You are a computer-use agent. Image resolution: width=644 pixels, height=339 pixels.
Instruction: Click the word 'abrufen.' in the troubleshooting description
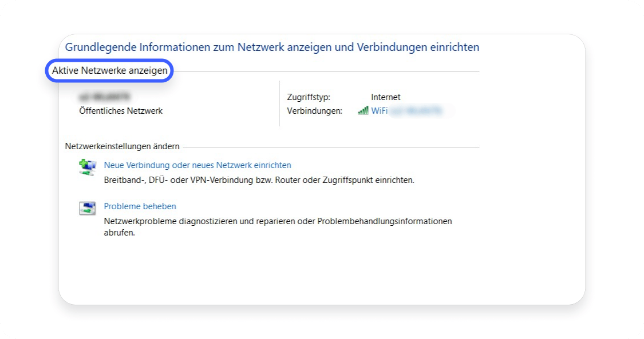[x=119, y=233]
